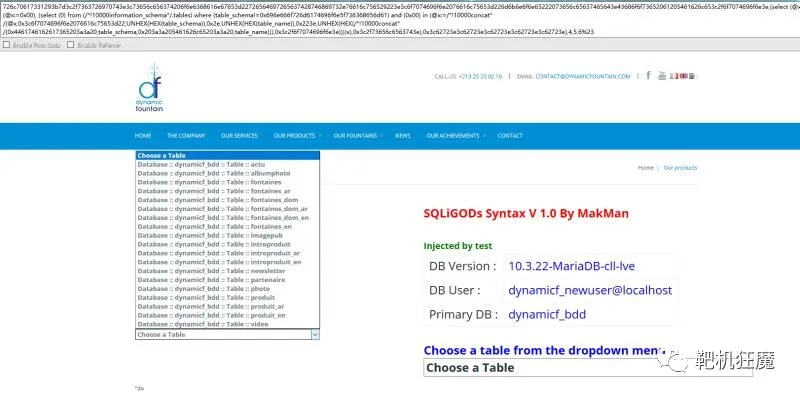This screenshot has height=395, width=800.
Task: Toggle the Enable Post data checkbox
Action: 6,45
